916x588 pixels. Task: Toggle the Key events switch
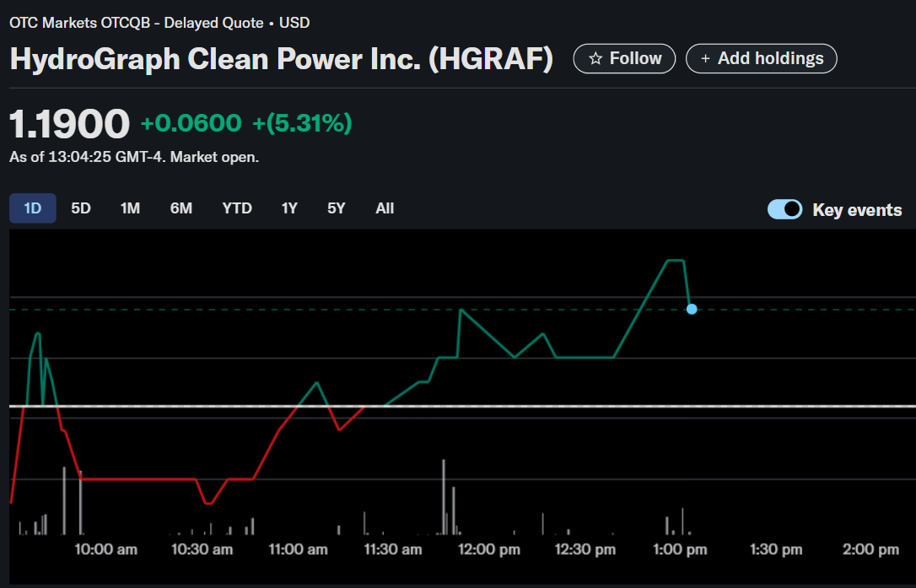(x=784, y=209)
